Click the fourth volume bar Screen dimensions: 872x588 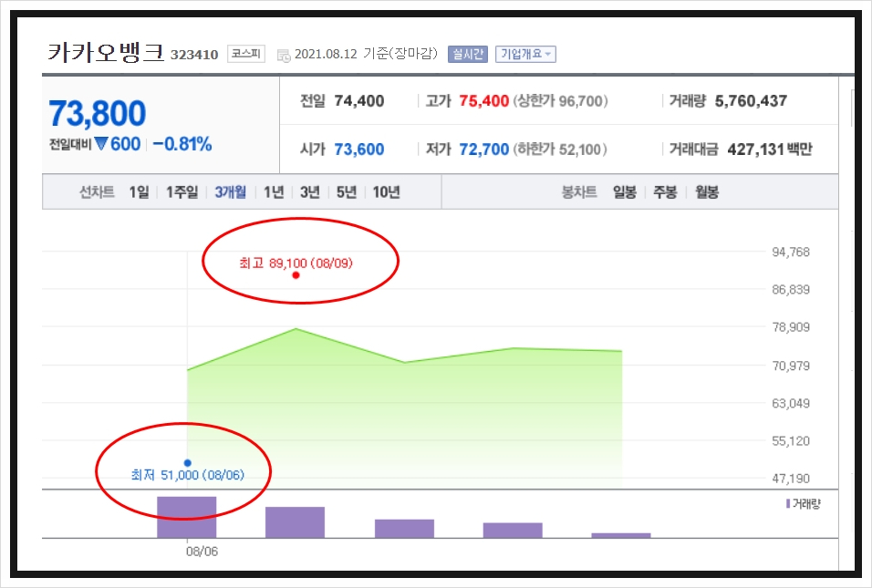(513, 531)
